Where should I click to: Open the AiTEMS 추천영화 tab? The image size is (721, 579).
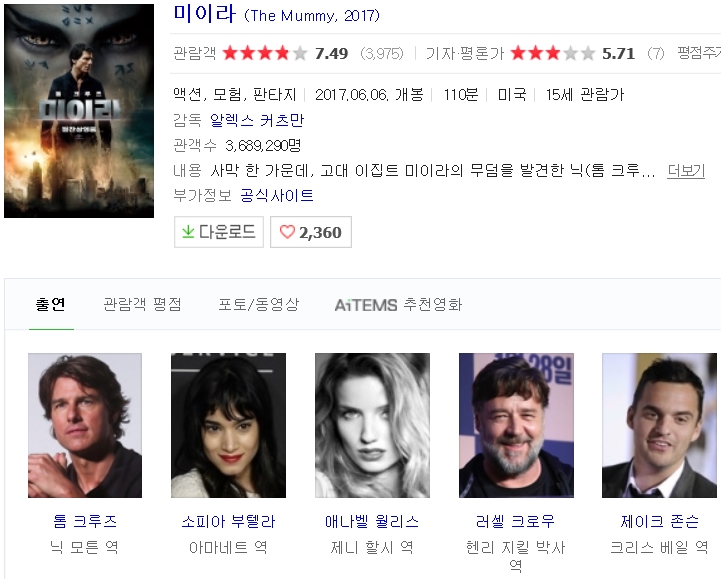coord(398,304)
